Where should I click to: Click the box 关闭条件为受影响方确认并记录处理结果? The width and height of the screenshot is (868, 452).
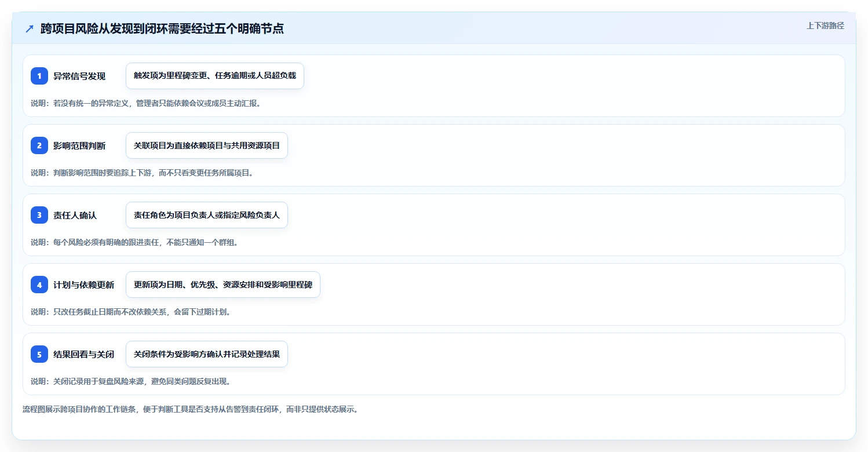[x=207, y=354]
